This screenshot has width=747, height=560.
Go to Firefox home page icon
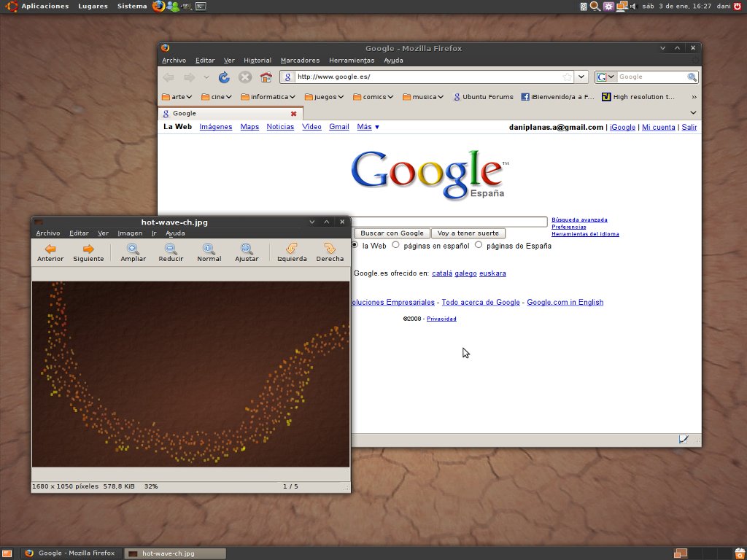pyautogui.click(x=266, y=77)
